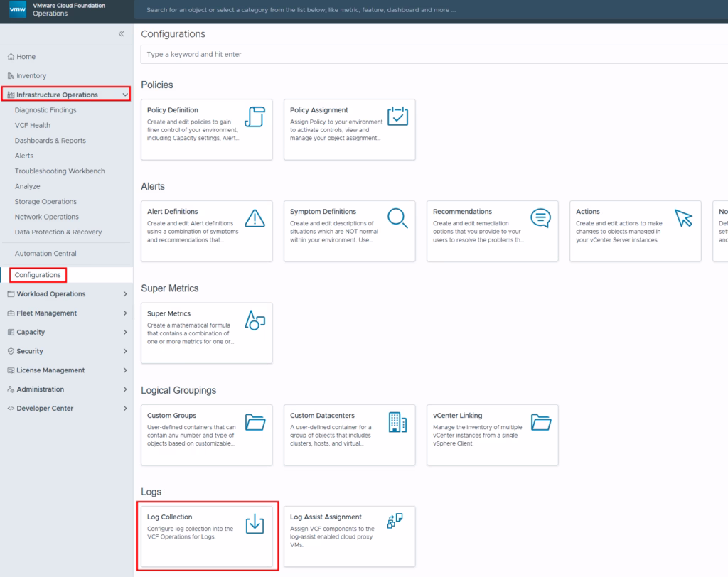Click the Super Metrics shapes icon
728x577 pixels.
(255, 320)
